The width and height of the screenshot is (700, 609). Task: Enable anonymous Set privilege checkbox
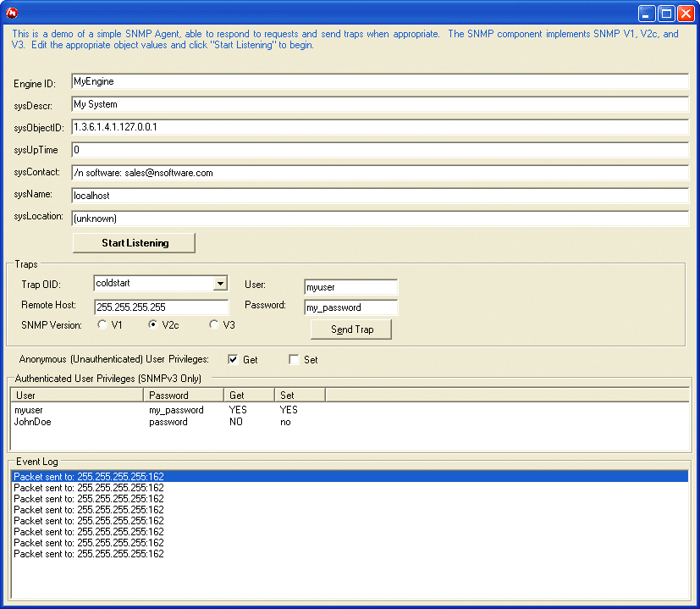[x=295, y=360]
